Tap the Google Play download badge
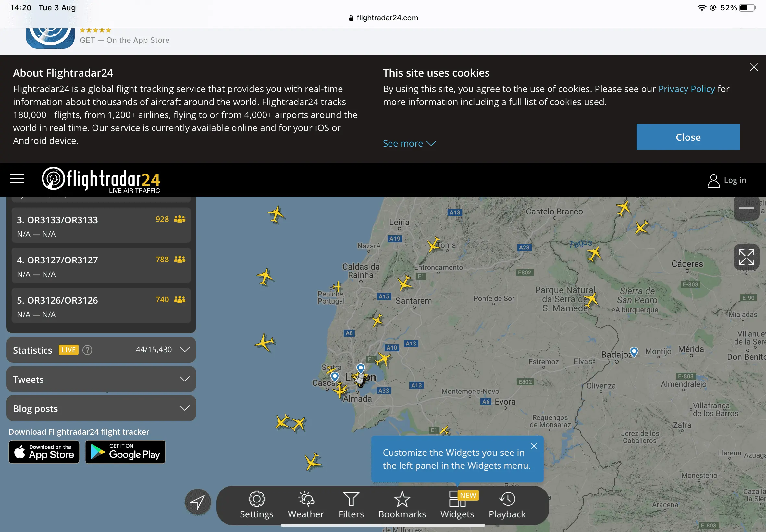Image resolution: width=766 pixels, height=532 pixels. pos(125,452)
